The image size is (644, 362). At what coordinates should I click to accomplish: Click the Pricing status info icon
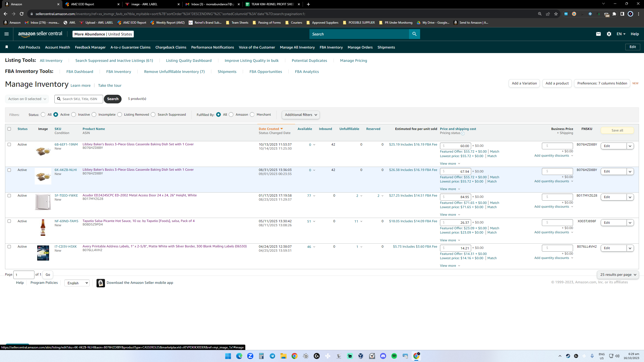pyautogui.click(x=463, y=133)
